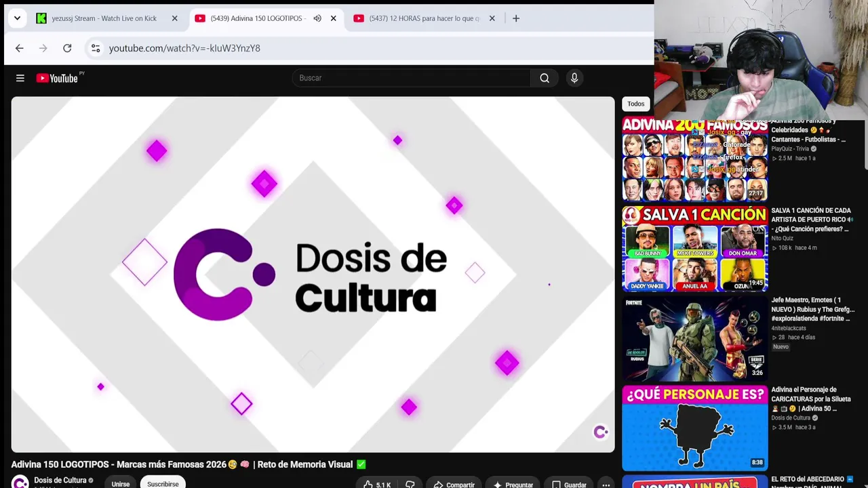Open a new browser tab
This screenshot has width=868, height=488.
coord(516,18)
